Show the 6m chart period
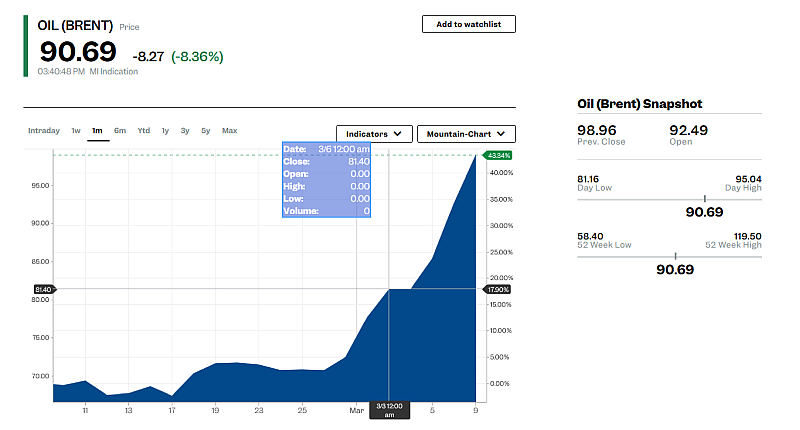The height and width of the screenshot is (430, 800). pos(120,131)
